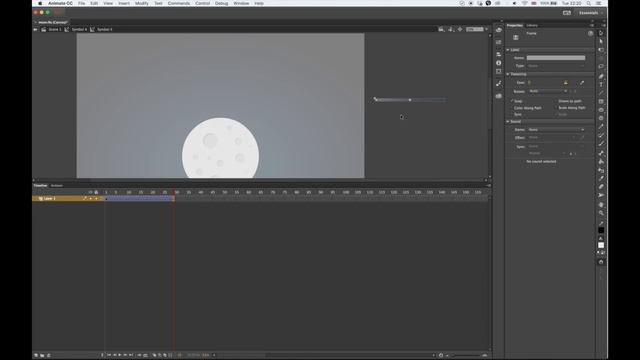The width and height of the screenshot is (640, 360).
Task: Open the Align panel icon
Action: pyautogui.click(x=498, y=54)
